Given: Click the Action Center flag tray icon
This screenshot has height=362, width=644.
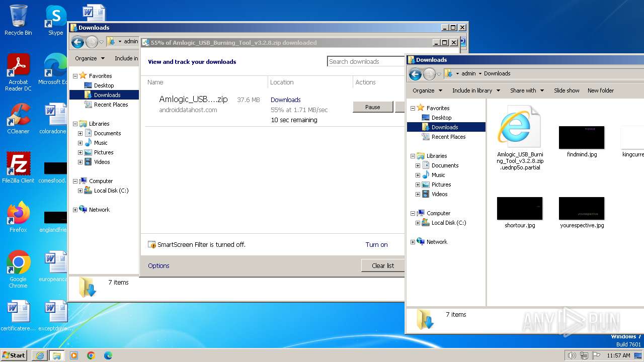Looking at the screenshot, I should [596, 355].
